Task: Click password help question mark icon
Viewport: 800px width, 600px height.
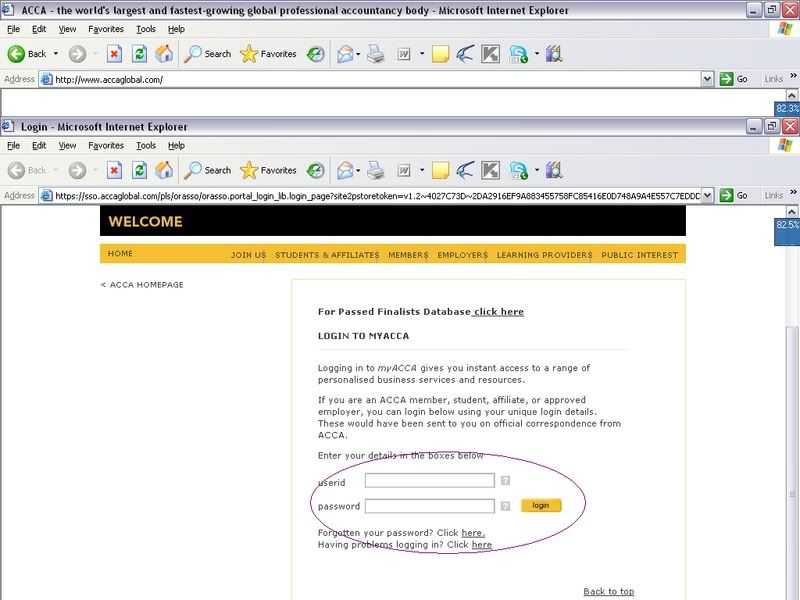Action: click(x=505, y=506)
